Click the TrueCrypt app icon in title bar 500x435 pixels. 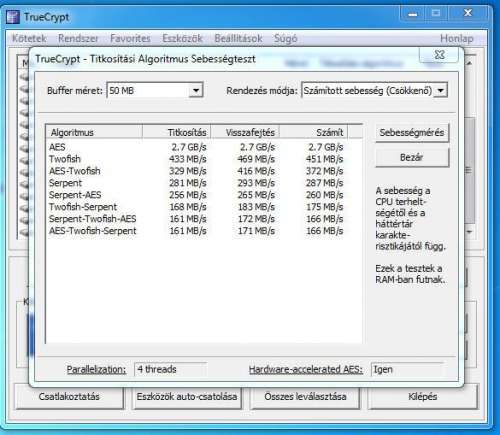tap(13, 17)
